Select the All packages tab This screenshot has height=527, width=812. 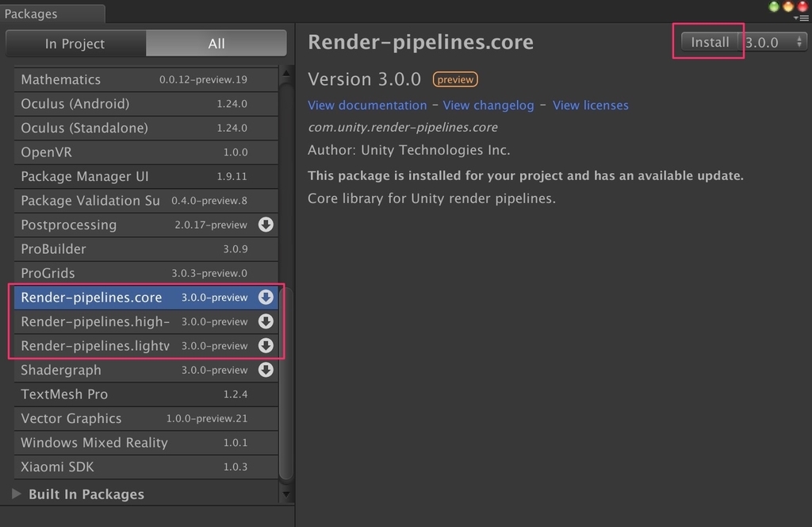coord(216,44)
